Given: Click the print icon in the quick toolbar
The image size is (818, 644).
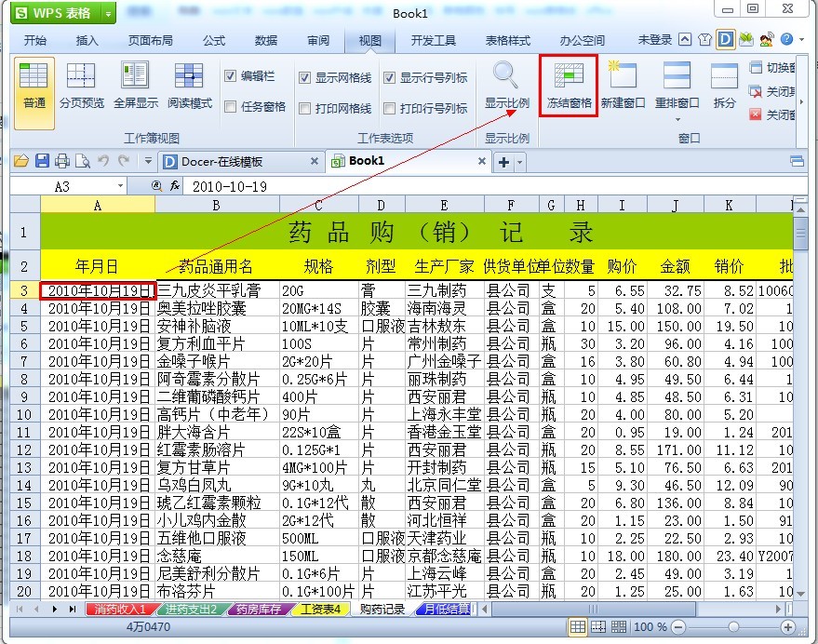Looking at the screenshot, I should (62, 161).
